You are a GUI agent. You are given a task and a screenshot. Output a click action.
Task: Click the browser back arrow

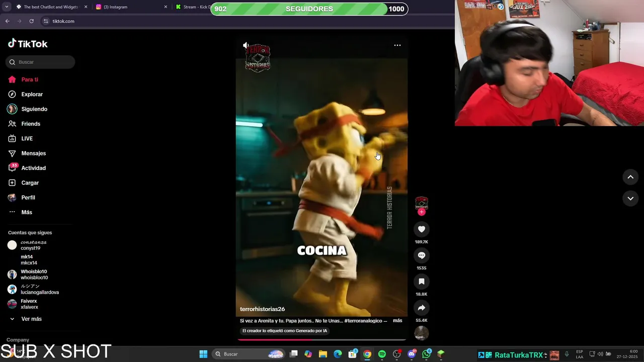point(7,21)
